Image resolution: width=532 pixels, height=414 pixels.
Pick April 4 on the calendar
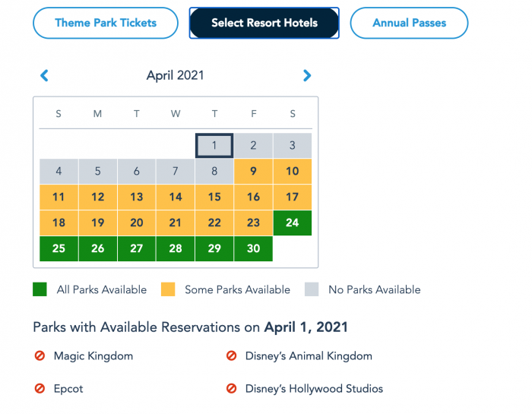(59, 171)
